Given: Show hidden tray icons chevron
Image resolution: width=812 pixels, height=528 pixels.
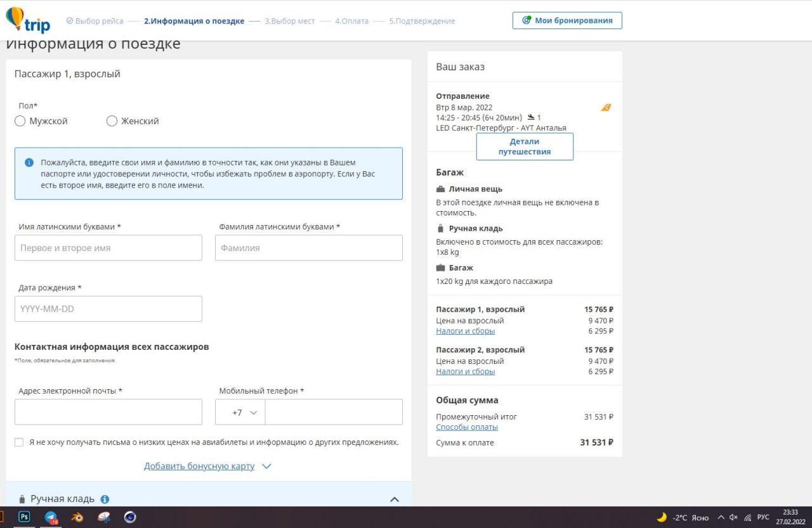Looking at the screenshot, I should [x=721, y=517].
